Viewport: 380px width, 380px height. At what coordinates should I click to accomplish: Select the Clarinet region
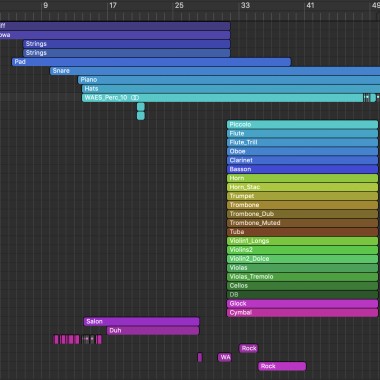302,160
